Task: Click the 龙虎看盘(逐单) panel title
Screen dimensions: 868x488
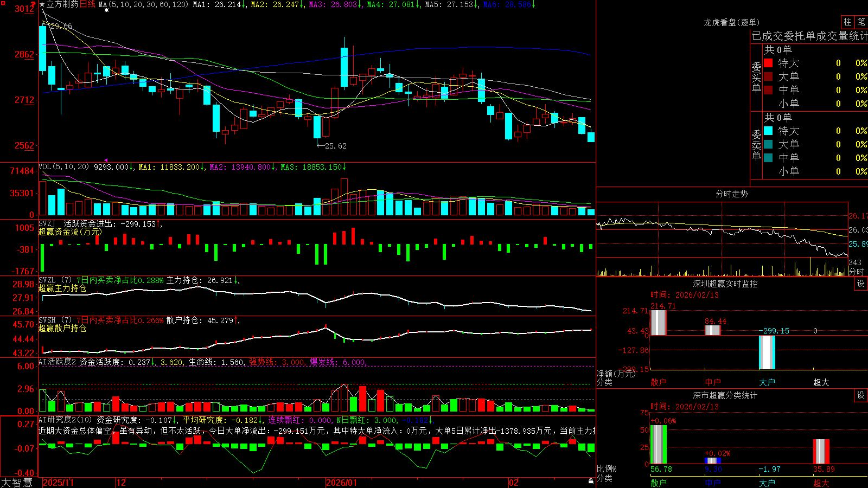Action: click(731, 22)
